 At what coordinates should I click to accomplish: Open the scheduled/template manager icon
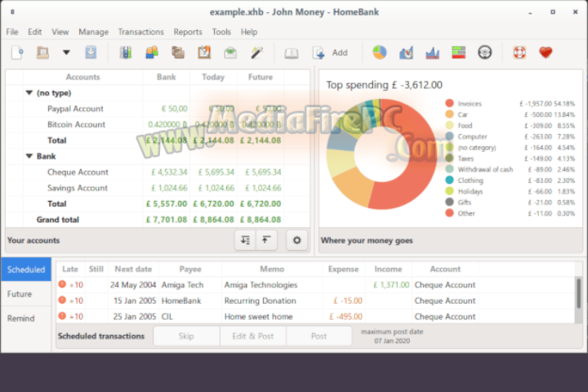(204, 52)
